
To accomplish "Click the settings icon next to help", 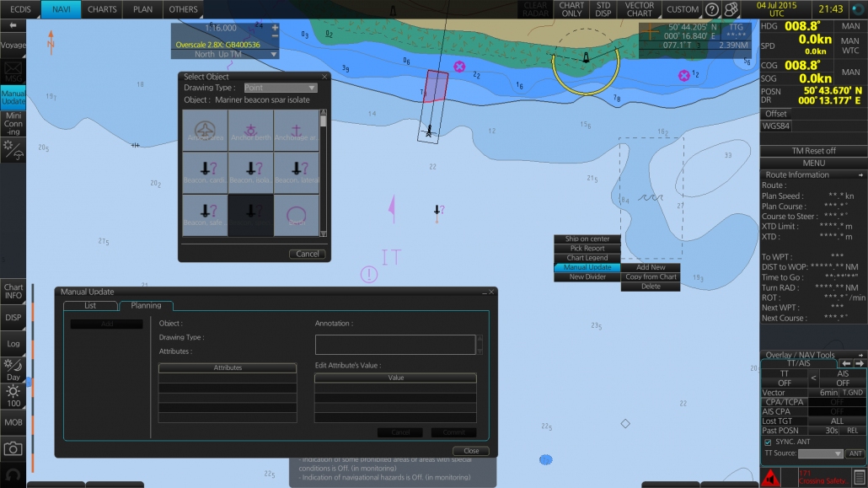I will tap(731, 9).
